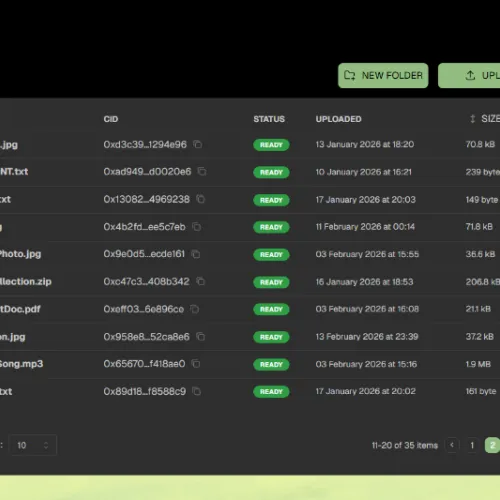
Task: Select page 2 in pagination
Action: tap(492, 445)
